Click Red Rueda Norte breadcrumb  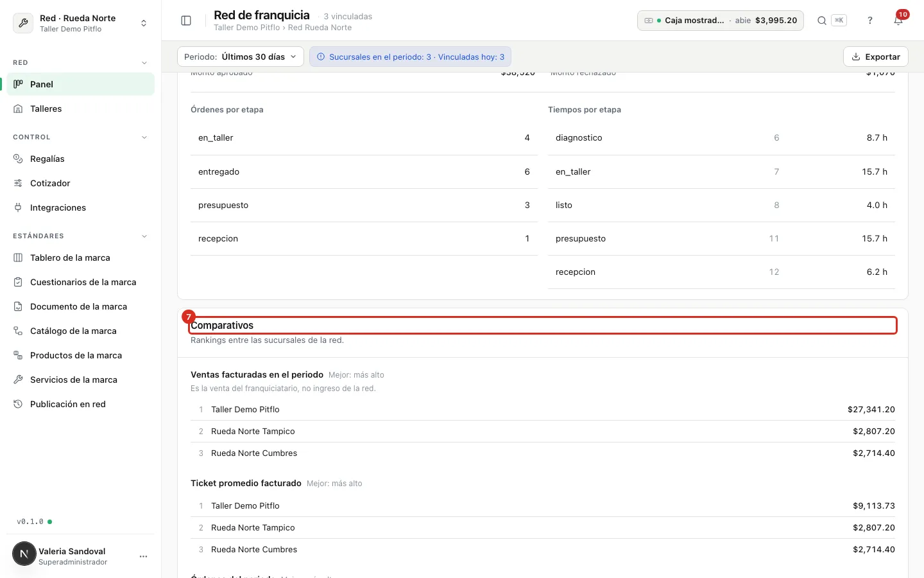(320, 28)
